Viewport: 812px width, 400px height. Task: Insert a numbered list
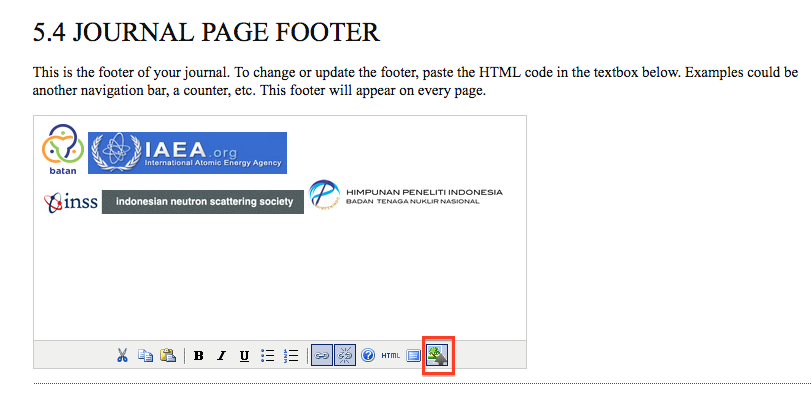click(292, 355)
